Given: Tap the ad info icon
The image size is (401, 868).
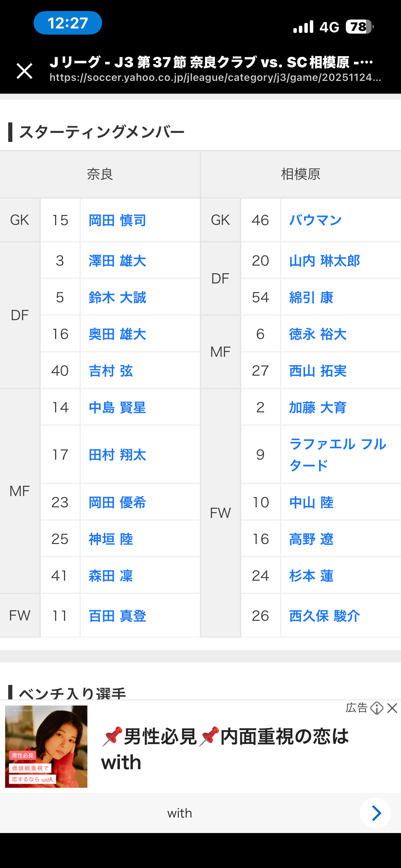Looking at the screenshot, I should (x=377, y=708).
